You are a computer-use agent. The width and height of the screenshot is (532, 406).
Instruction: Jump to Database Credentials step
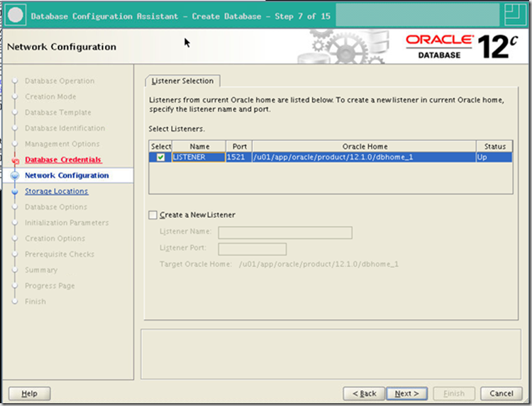[63, 159]
